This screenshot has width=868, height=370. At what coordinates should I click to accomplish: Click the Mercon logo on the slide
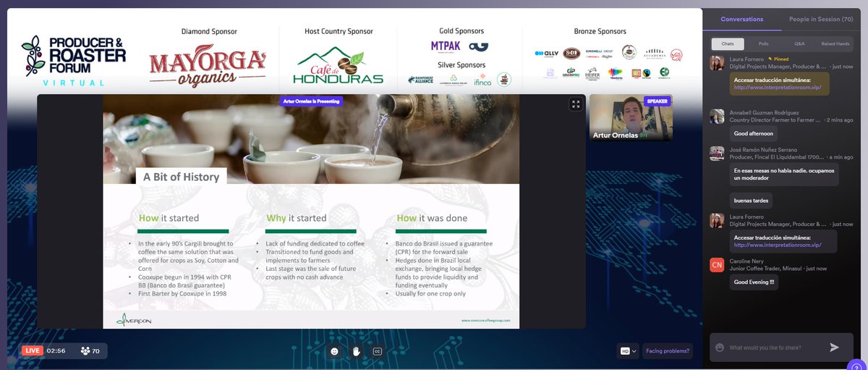coord(135,319)
